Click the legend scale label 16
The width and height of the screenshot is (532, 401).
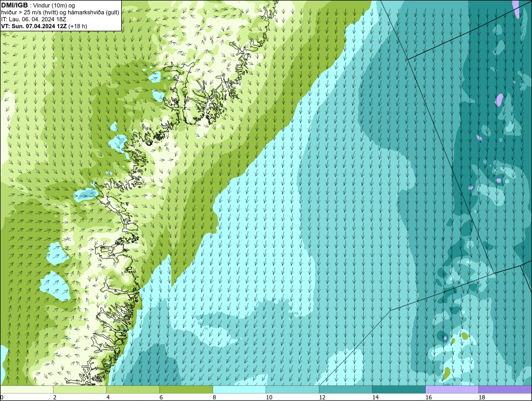point(428,397)
